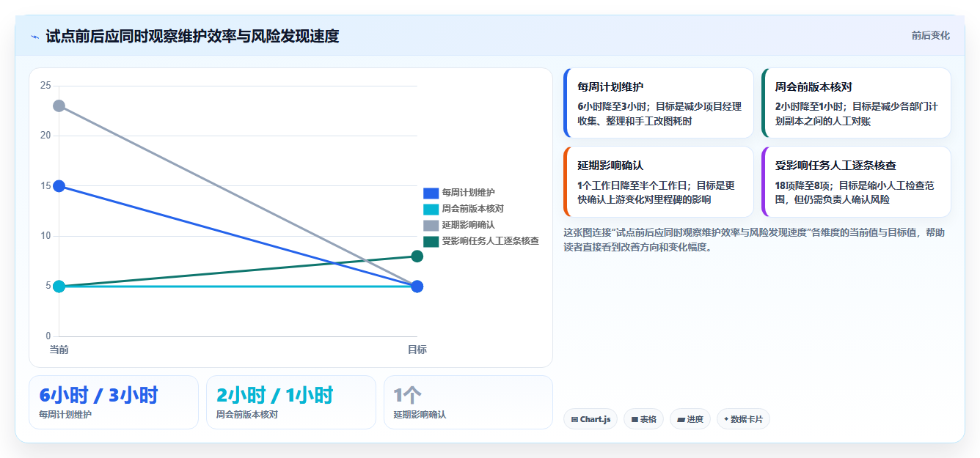Click the lightning icon beside the title
980x458 pixels.
point(35,36)
